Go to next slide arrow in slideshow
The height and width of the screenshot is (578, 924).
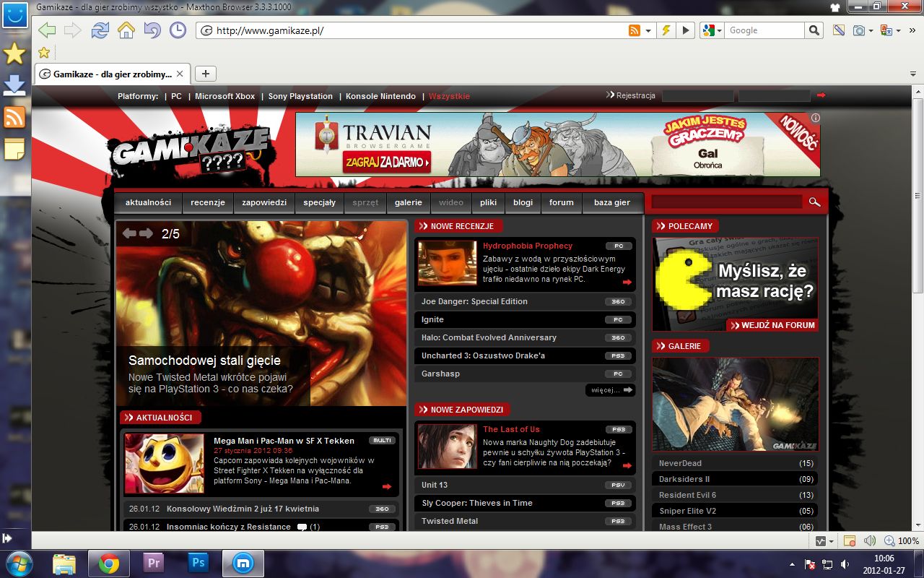(x=147, y=233)
